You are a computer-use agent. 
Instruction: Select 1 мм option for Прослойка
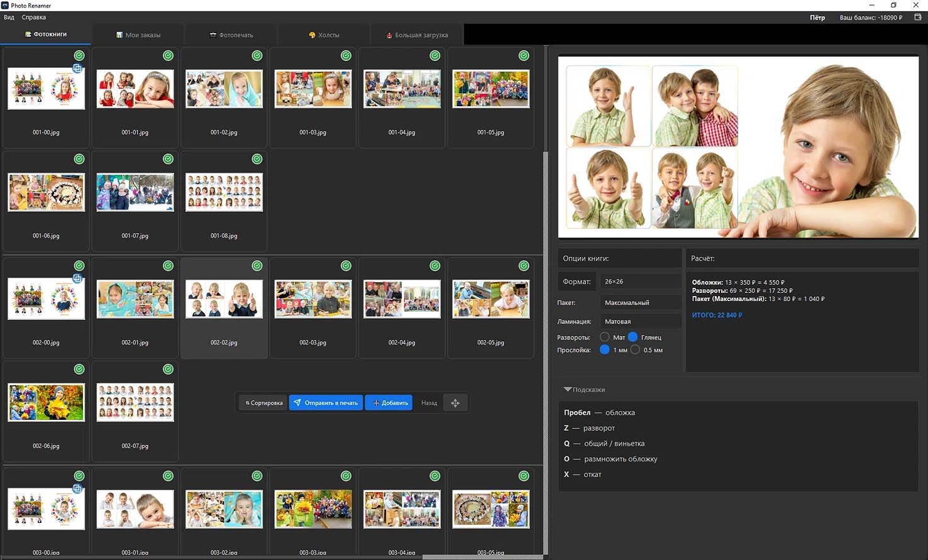click(x=605, y=350)
